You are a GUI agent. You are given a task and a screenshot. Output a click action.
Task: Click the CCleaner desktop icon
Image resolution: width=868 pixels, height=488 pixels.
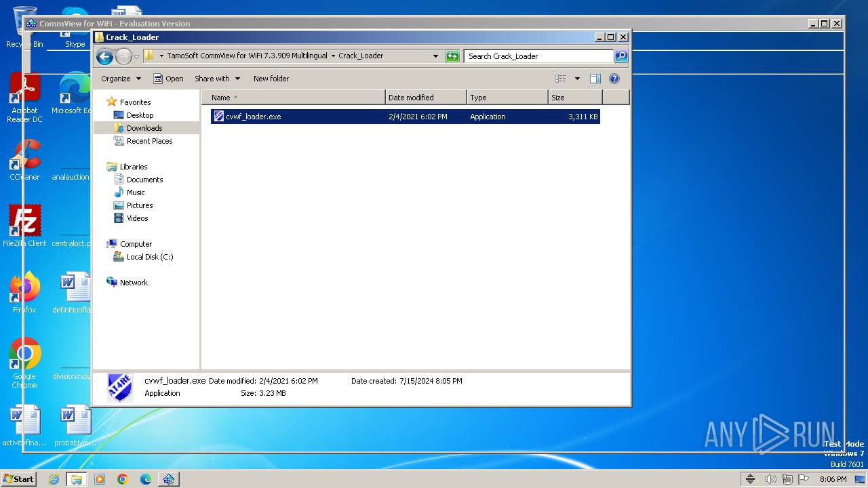point(24,160)
